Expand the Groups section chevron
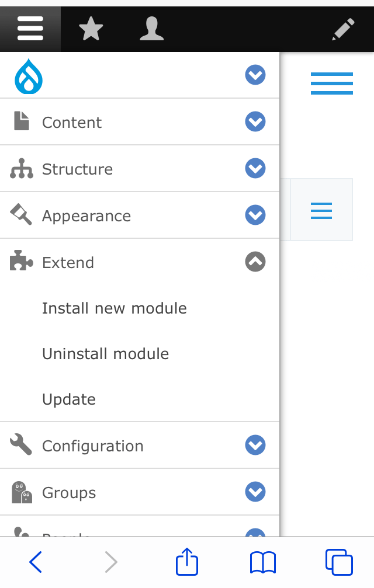Image resolution: width=374 pixels, height=588 pixels. (255, 492)
